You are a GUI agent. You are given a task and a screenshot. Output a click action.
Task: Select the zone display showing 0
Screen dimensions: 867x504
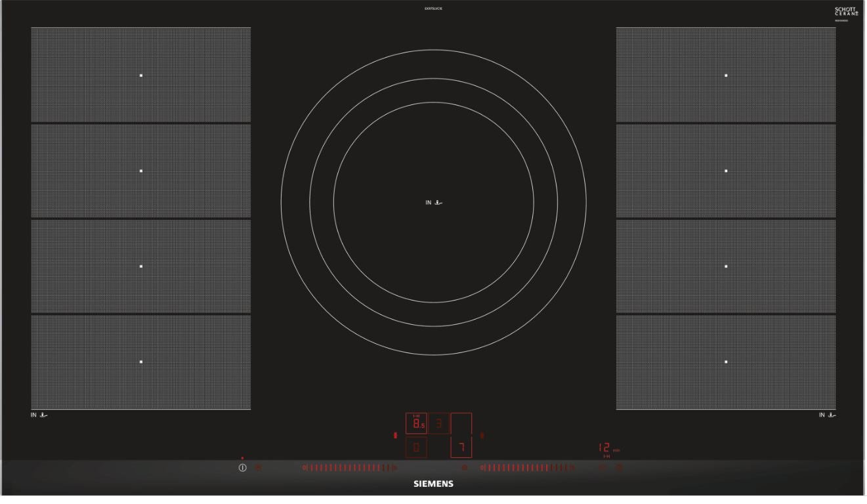pos(416,448)
